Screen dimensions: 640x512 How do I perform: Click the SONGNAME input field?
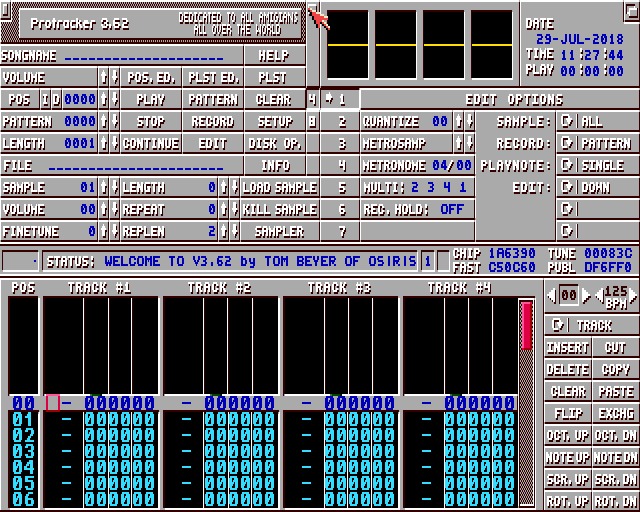click(x=144, y=56)
